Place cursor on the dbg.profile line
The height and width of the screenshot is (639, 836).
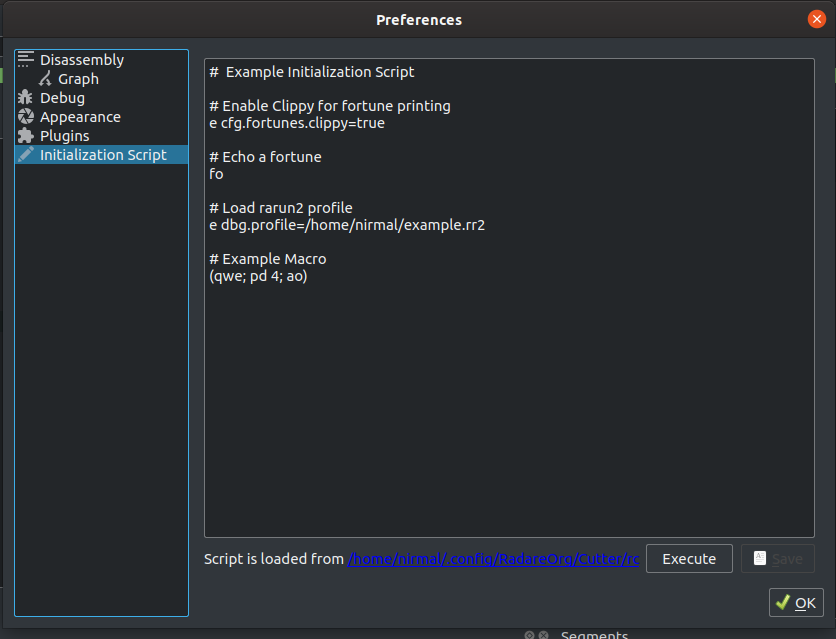(x=347, y=225)
